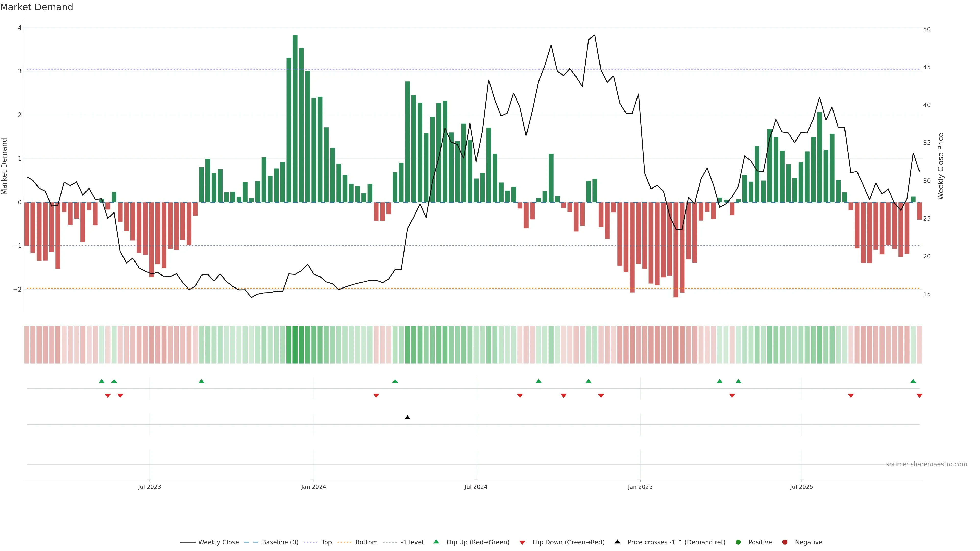
Task: Click the darkest green heatmap cell
Action: (295, 345)
